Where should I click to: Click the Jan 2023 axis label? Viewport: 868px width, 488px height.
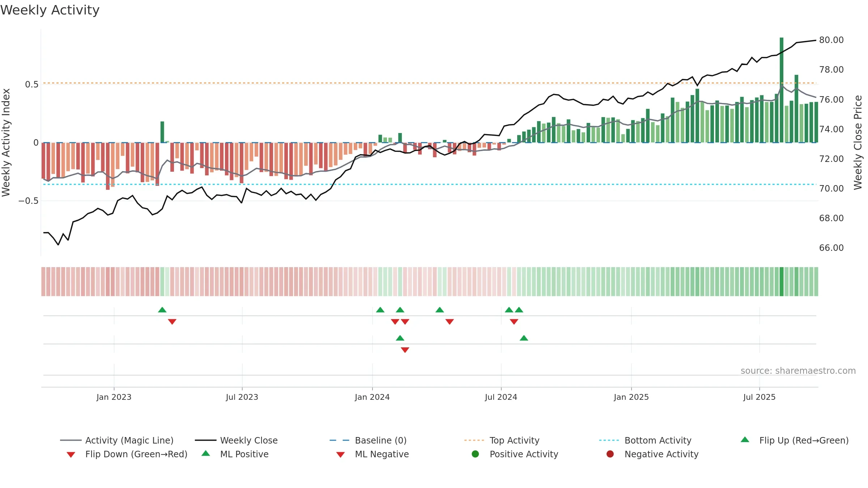(114, 397)
